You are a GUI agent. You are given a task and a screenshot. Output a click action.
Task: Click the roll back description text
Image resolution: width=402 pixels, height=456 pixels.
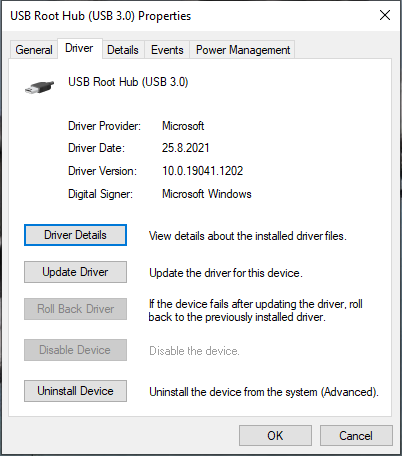pos(255,310)
